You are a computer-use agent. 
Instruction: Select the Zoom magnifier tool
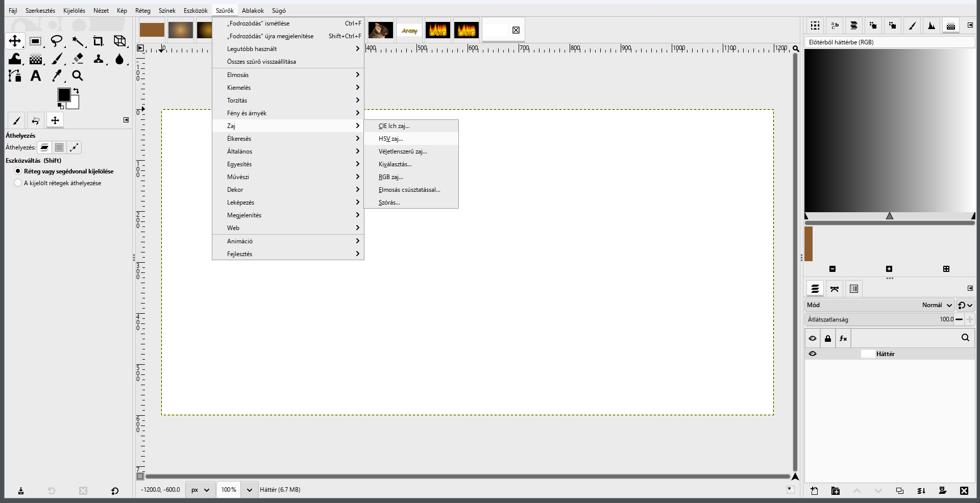pyautogui.click(x=78, y=76)
